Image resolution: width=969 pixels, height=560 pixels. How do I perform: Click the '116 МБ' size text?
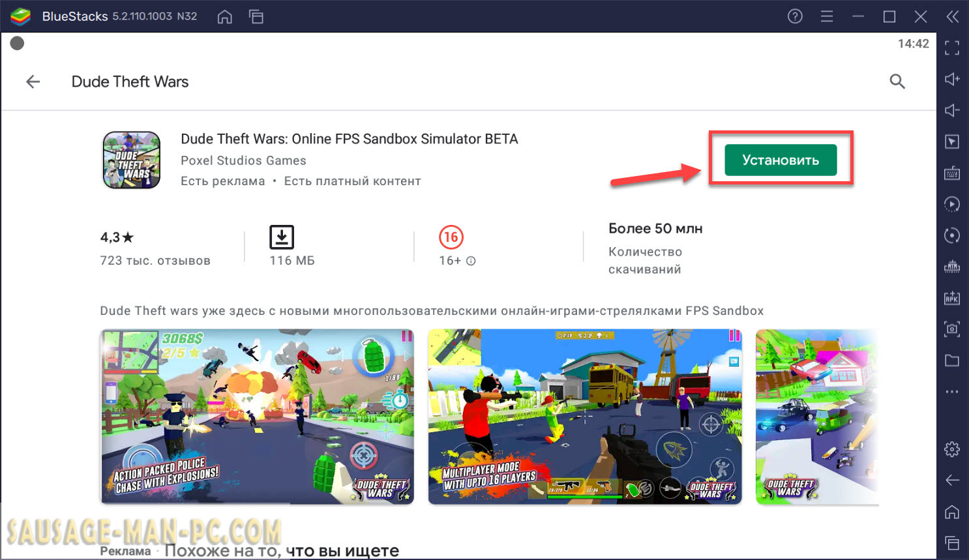[292, 261]
